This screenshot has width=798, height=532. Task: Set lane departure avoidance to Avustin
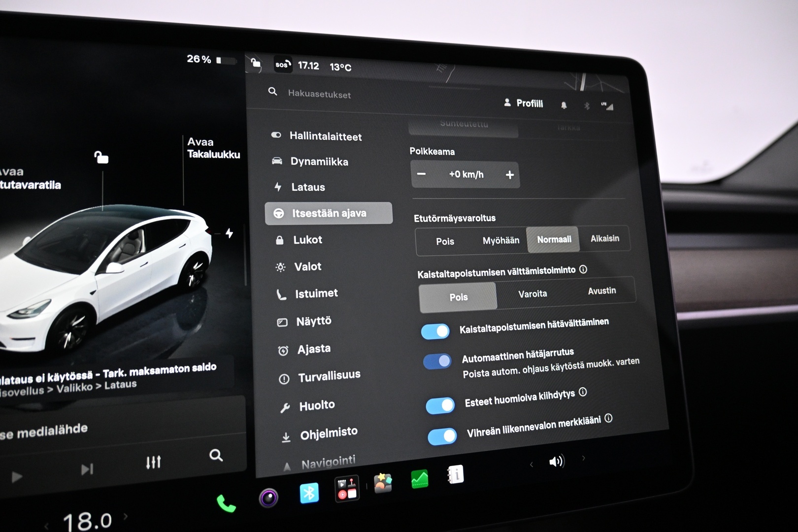pyautogui.click(x=602, y=291)
